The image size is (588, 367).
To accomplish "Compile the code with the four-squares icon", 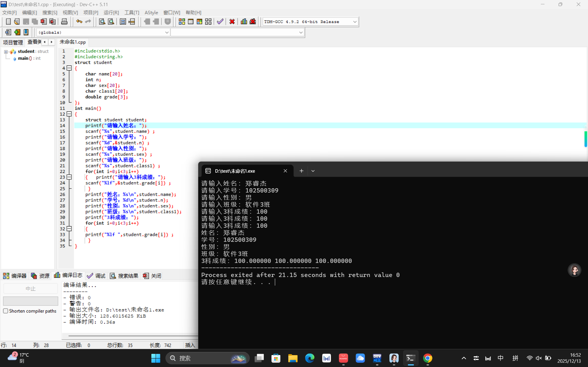I will tap(182, 21).
